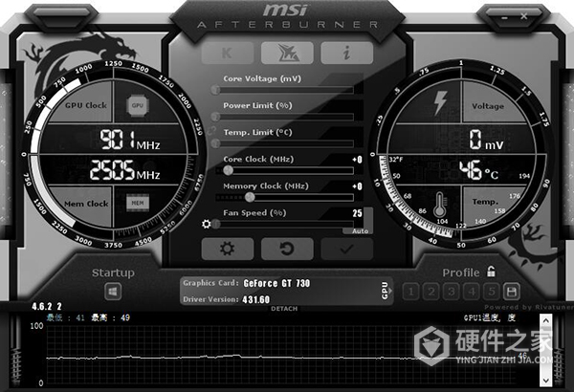Screen dimensions: 574x392
Task: Click the graph scrollbar up arrow
Action: 546,321
